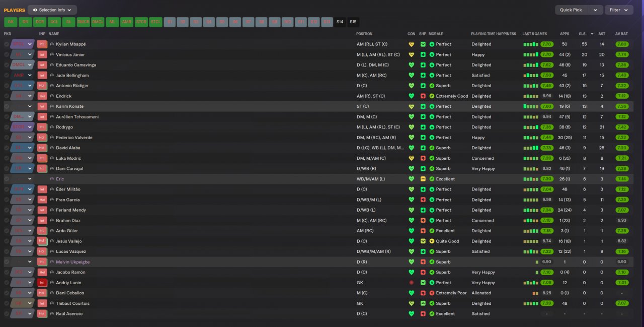
Task: Sort by MORALE column header
Action: 436,34
